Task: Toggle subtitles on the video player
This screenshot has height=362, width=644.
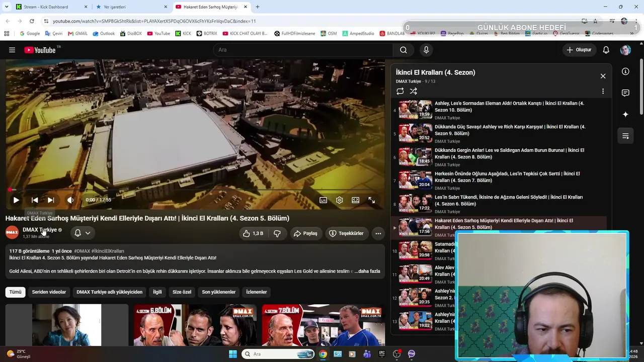Action: 323,200
